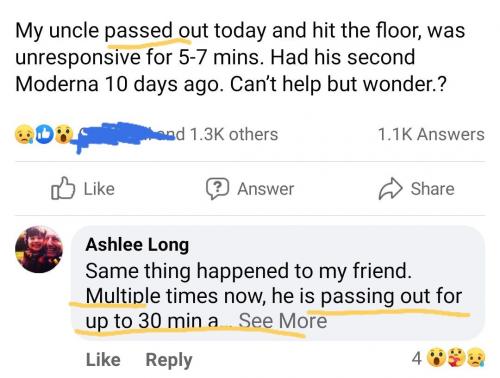
Task: Expand the comment with See More
Action: click(x=283, y=321)
